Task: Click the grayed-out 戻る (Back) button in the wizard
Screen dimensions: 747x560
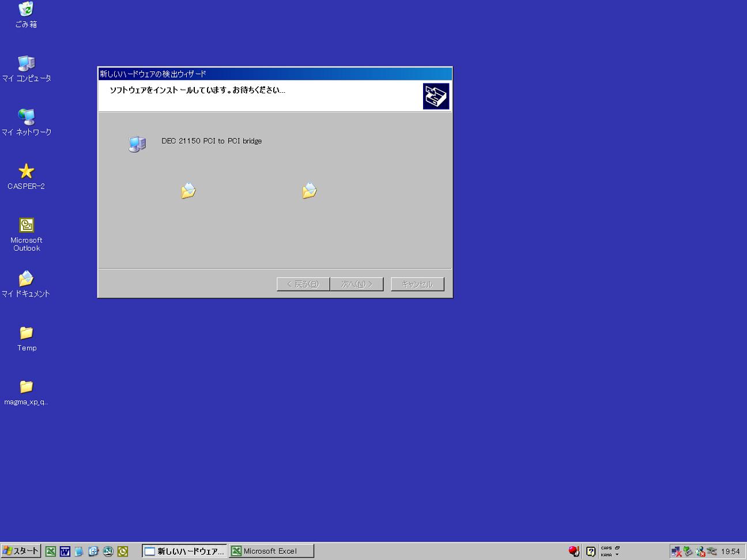Action: (303, 284)
